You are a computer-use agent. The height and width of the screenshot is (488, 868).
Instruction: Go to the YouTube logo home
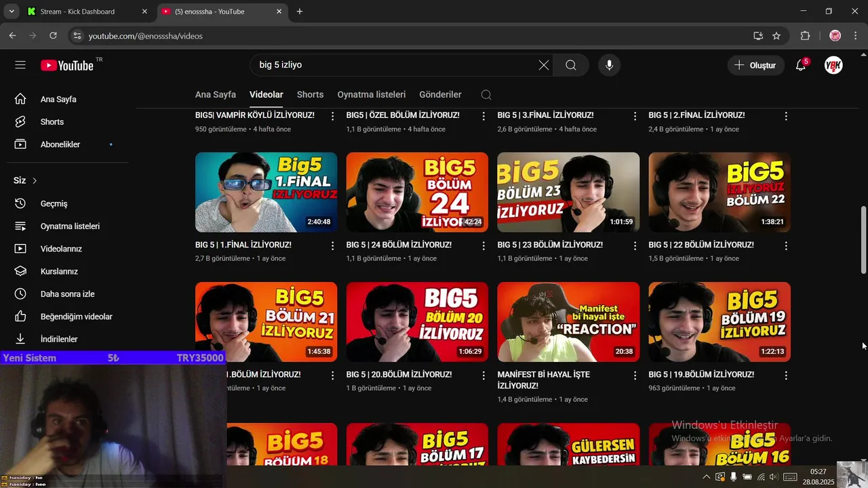(x=67, y=65)
